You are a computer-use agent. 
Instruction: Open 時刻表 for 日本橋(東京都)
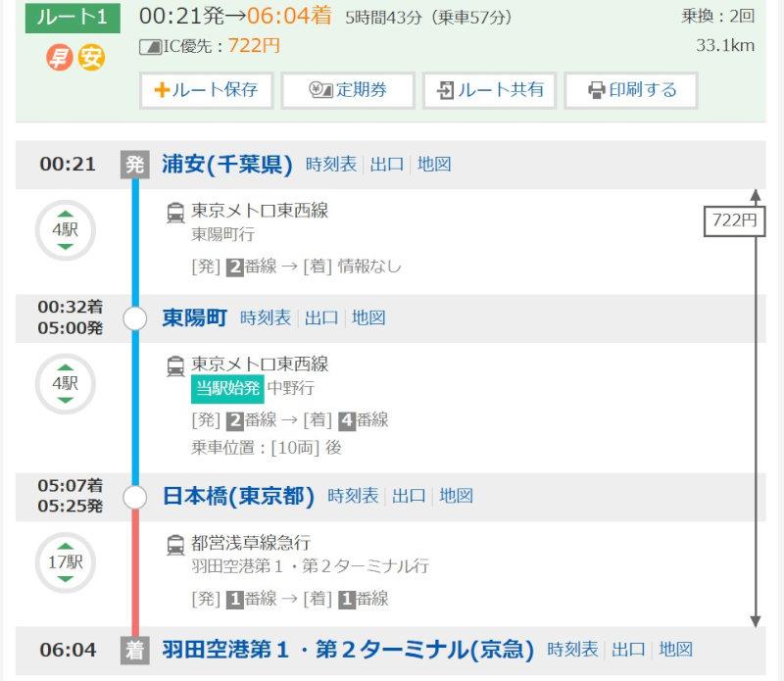coord(353,496)
